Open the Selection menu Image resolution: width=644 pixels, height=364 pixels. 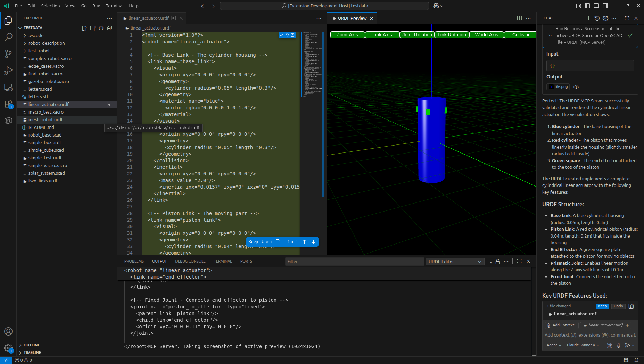point(50,6)
